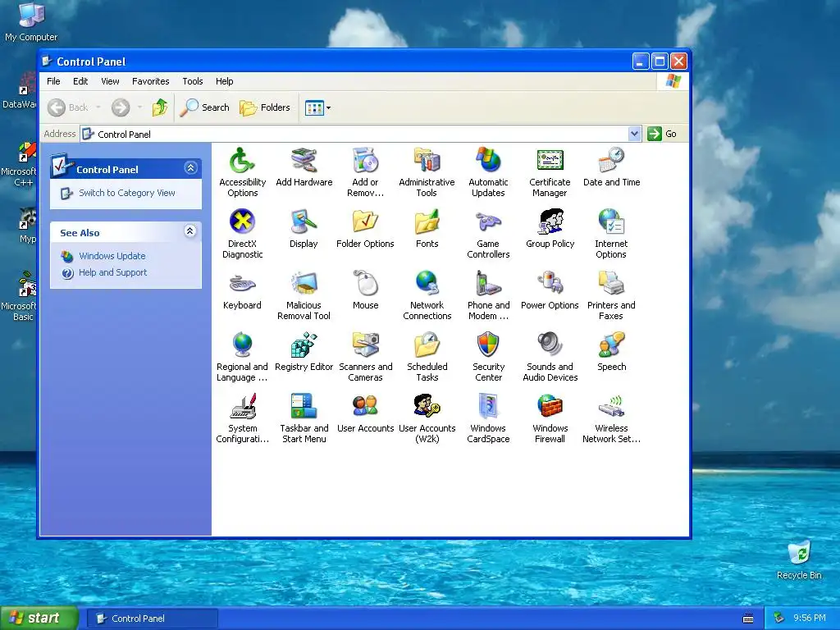Select the Keyboard icon
This screenshot has width=840, height=630.
(242, 283)
